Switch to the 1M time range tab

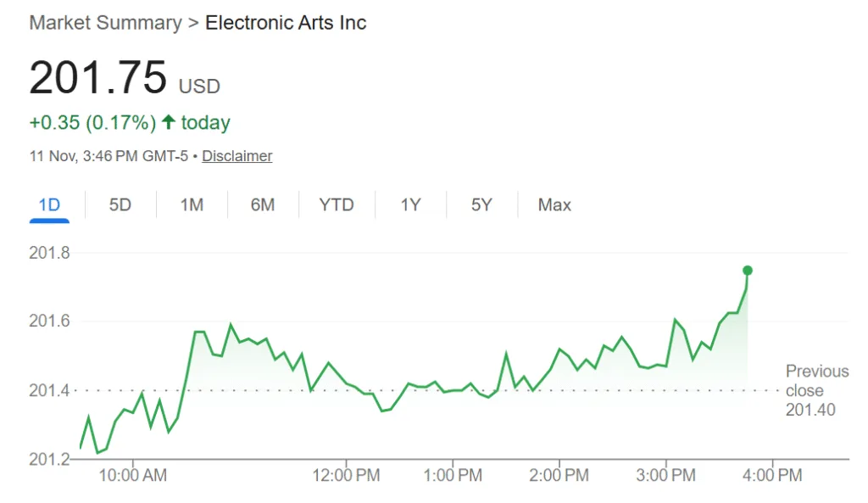(x=192, y=204)
